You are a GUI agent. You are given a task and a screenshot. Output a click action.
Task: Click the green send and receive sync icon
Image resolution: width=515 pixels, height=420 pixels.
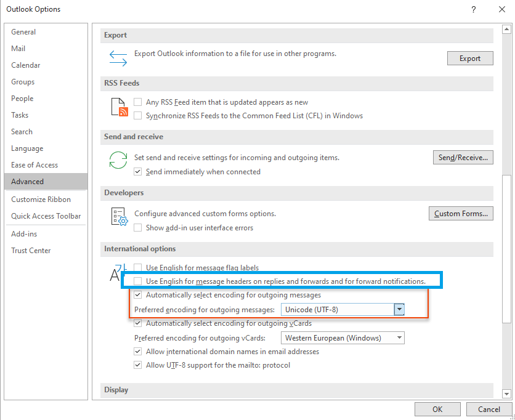(x=118, y=160)
